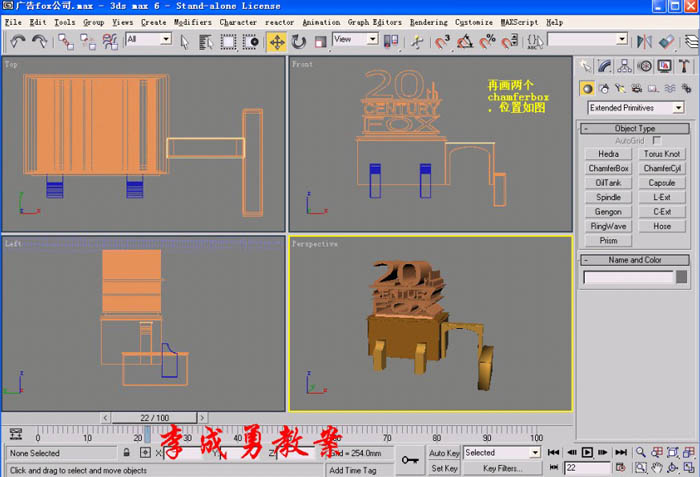700x477 pixels.
Task: Open the Rendering menu
Action: (x=429, y=22)
